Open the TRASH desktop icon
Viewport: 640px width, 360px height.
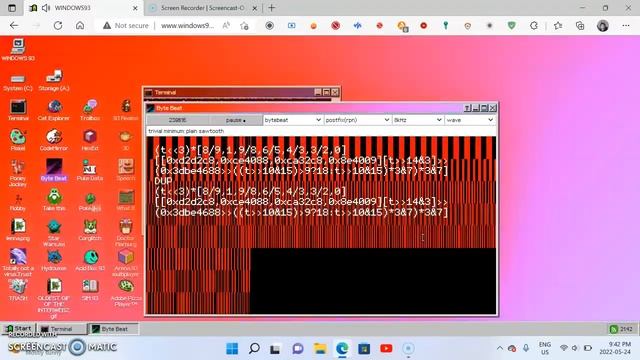tap(18, 290)
